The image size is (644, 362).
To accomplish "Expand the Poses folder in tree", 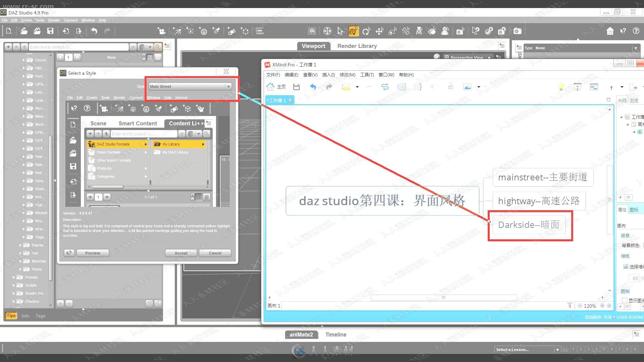I will tap(20, 269).
